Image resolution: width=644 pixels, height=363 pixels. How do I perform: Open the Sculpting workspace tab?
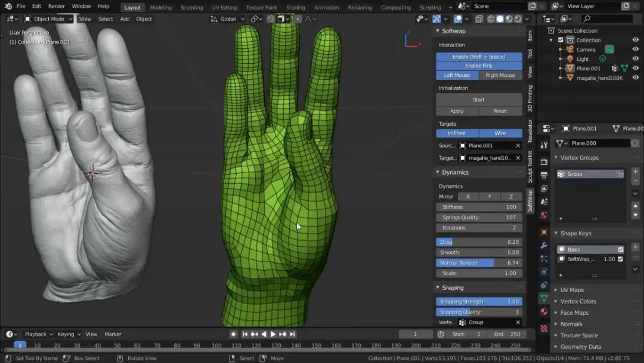(x=192, y=7)
